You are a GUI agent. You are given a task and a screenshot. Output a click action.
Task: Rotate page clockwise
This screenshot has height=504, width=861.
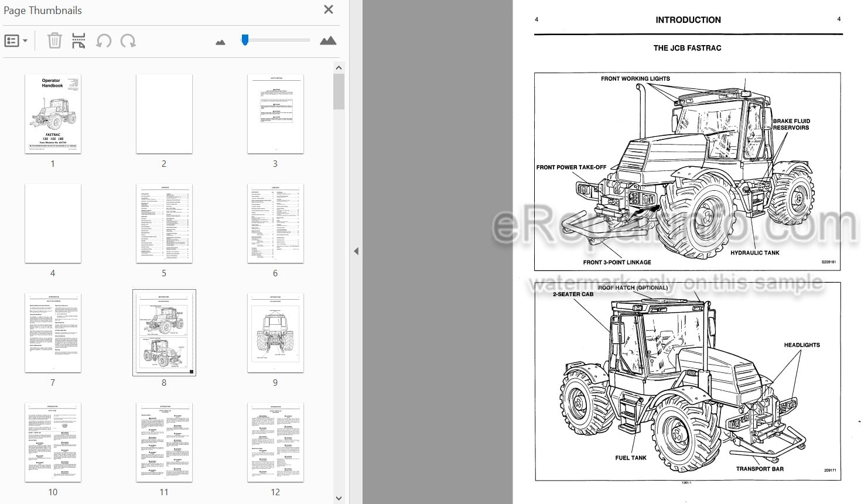(x=128, y=40)
